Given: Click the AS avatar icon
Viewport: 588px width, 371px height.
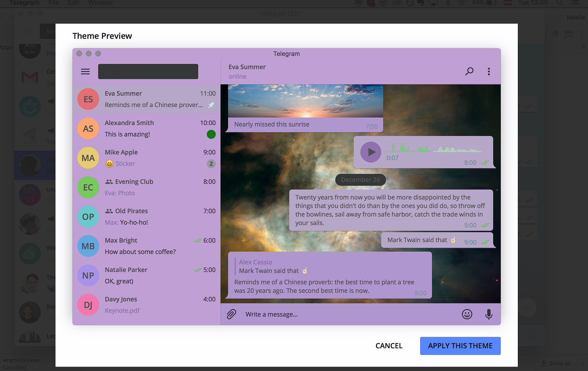Looking at the screenshot, I should pyautogui.click(x=88, y=129).
